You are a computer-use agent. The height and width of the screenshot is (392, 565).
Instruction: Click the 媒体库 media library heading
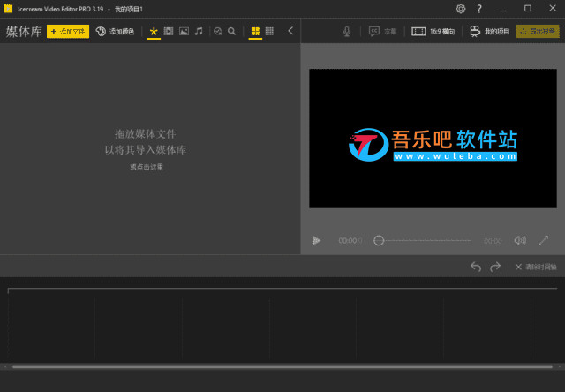24,32
